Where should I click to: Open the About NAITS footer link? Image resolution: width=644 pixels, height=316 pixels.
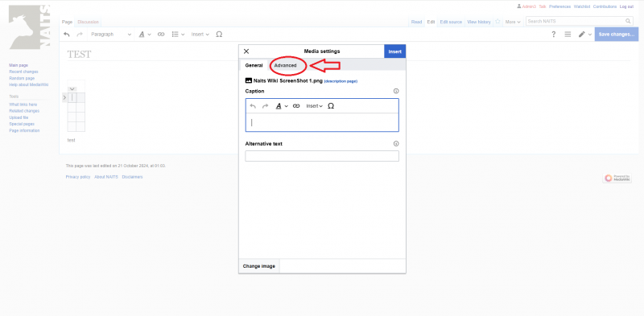click(x=106, y=177)
